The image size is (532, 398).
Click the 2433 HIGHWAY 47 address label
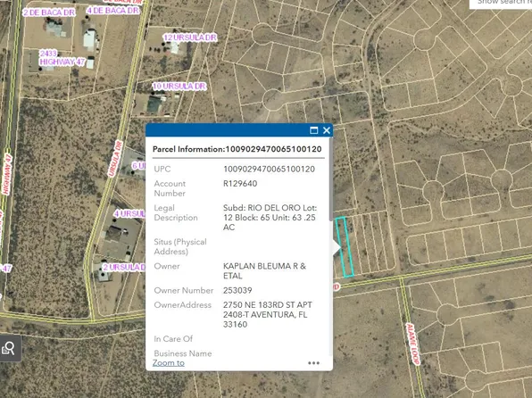pyautogui.click(x=62, y=58)
